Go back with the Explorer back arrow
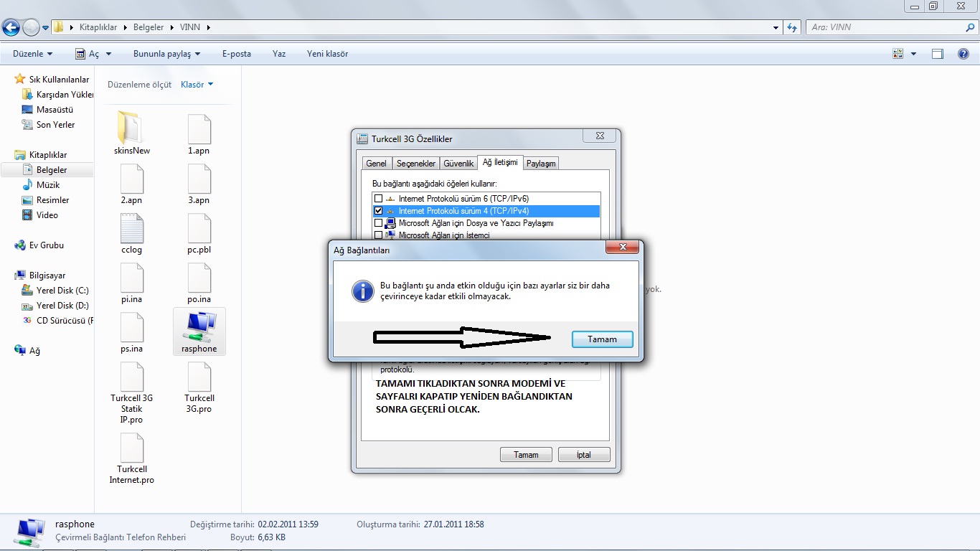 tap(11, 27)
